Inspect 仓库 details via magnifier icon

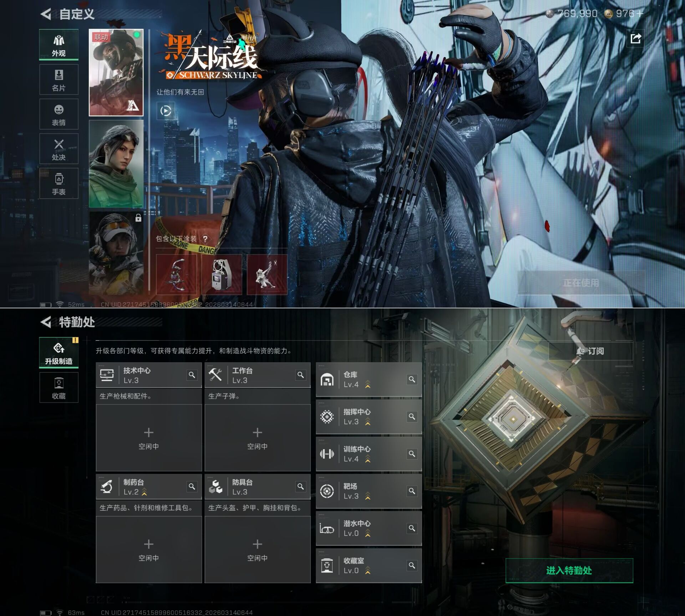tap(412, 379)
